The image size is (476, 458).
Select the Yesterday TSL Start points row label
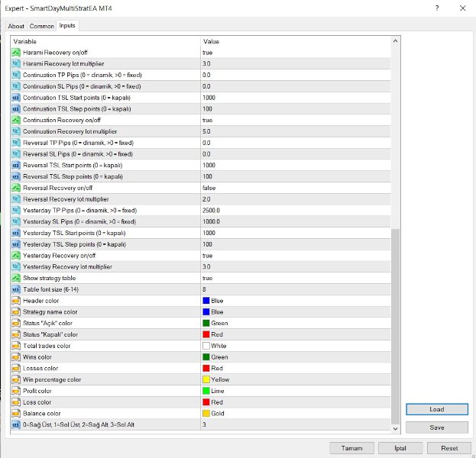[x=74, y=233]
